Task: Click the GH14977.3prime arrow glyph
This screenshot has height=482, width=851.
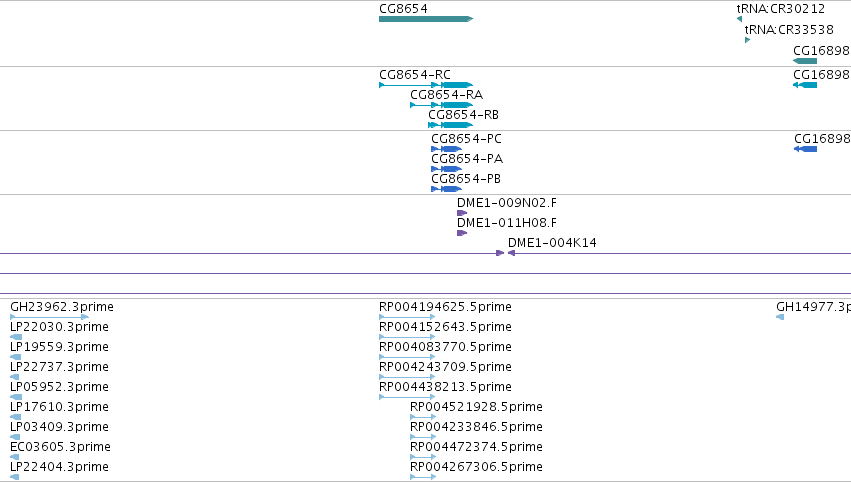Action: 780,317
